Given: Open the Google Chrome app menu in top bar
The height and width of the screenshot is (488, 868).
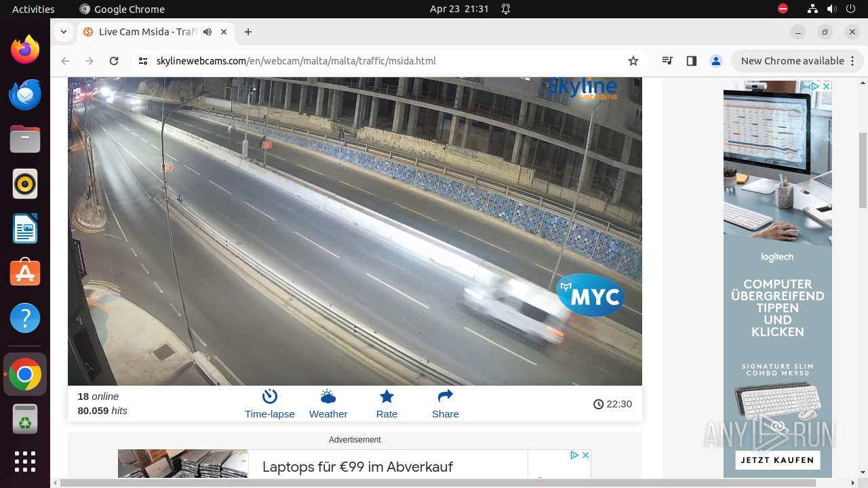Looking at the screenshot, I should pyautogui.click(x=122, y=9).
